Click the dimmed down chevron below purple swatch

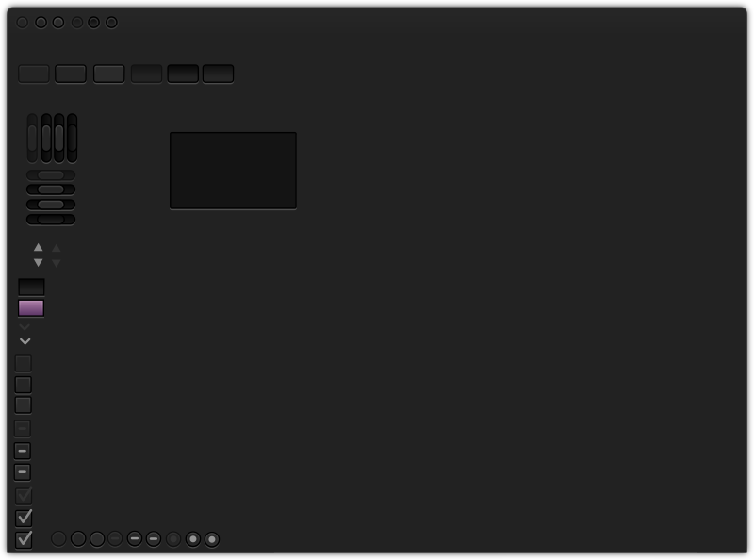(25, 327)
